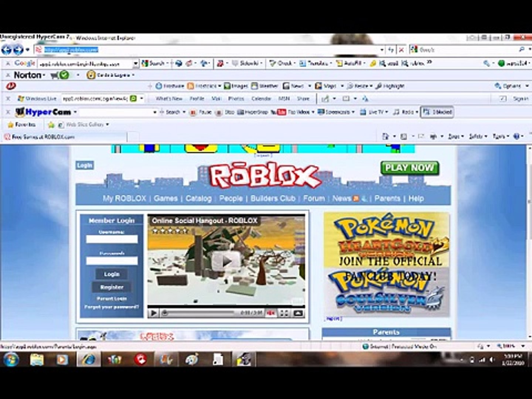Click the search magnifier in Google search box
The height and width of the screenshot is (399, 532).
tap(522, 50)
